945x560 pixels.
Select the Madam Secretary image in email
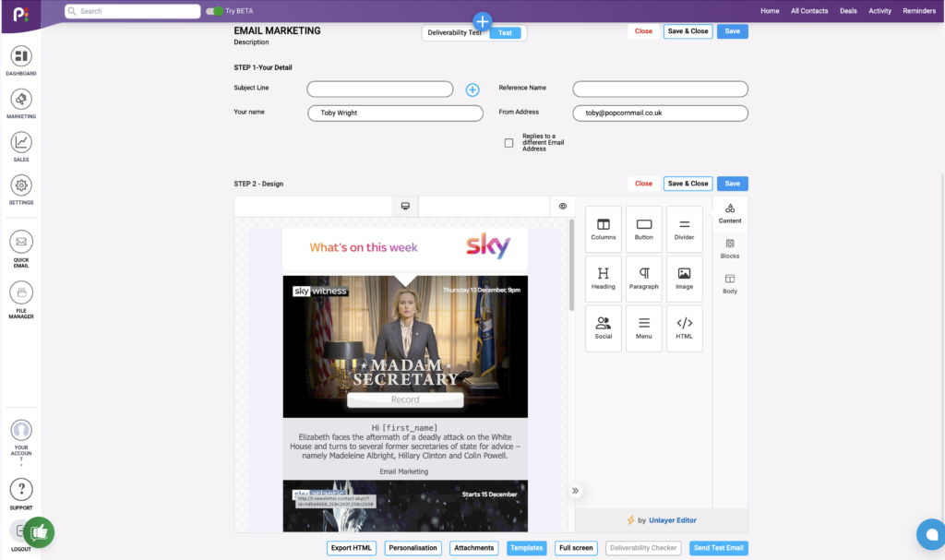click(405, 347)
